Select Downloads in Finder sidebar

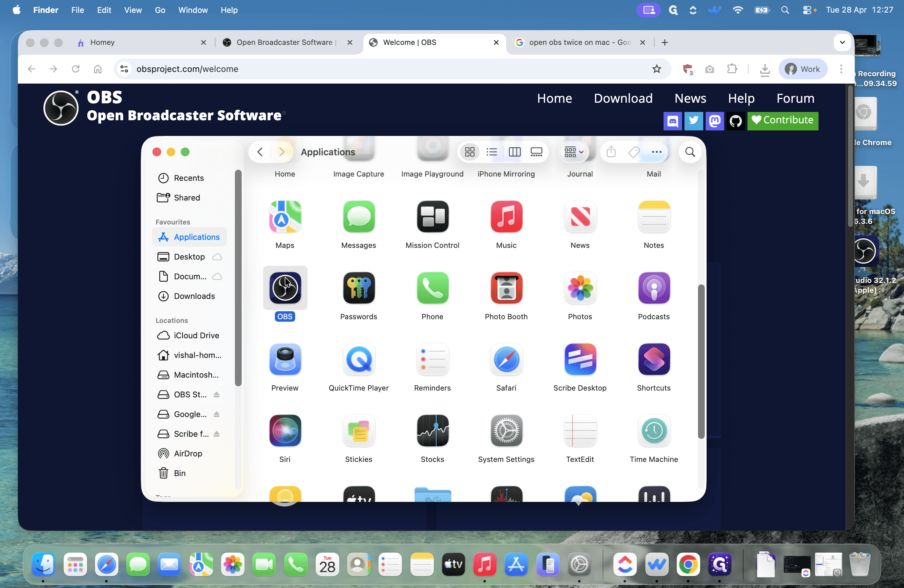click(189, 296)
